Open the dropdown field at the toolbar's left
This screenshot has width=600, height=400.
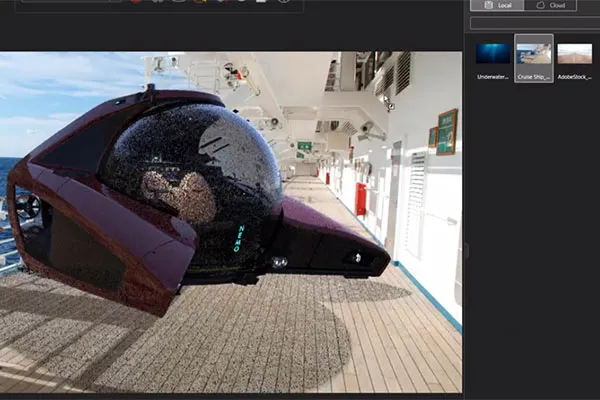[72, 1]
